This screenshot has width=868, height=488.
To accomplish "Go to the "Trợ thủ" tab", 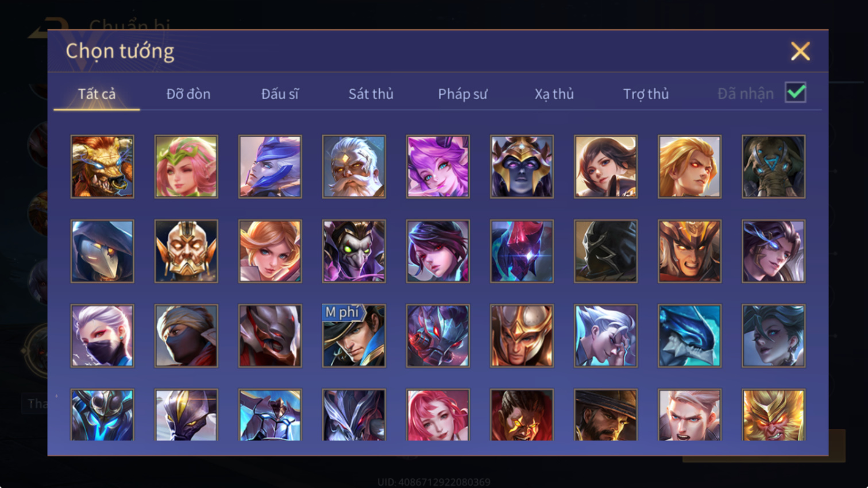I will (646, 94).
